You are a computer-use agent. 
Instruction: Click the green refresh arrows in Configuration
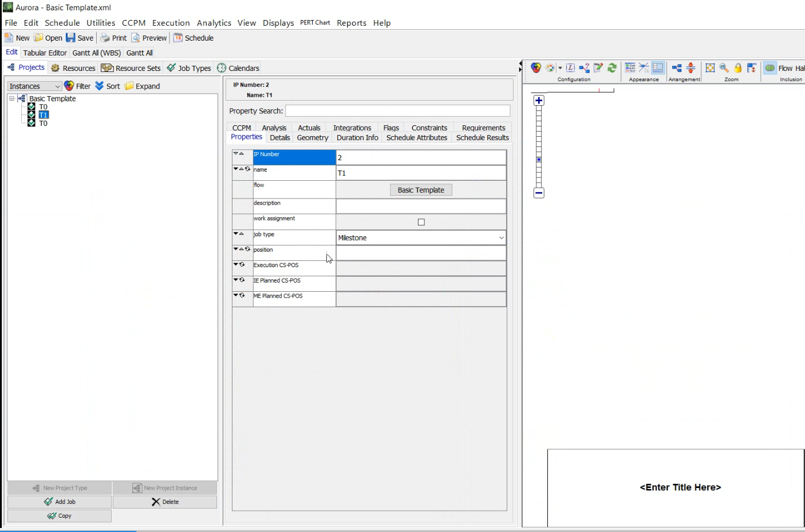point(612,68)
